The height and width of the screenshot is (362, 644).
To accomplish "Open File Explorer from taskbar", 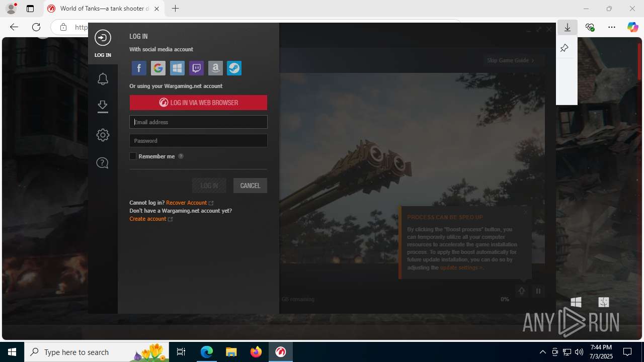I will click(231, 352).
